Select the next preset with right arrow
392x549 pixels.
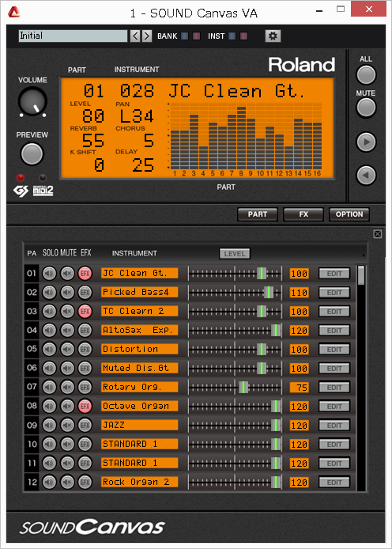pos(147,36)
